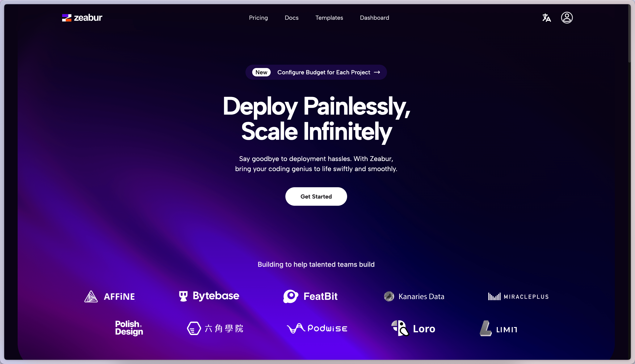Click the MiraclePlus logo
Viewport: 635px width, 364px height.
(x=518, y=297)
